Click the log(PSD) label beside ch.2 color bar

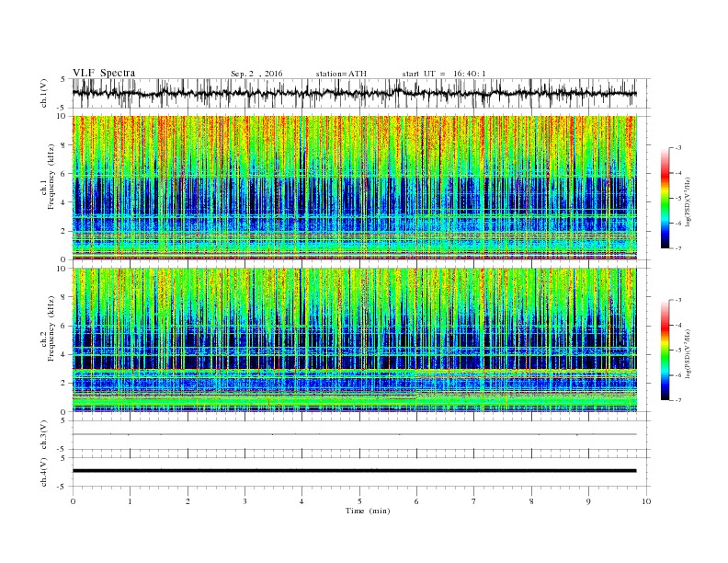coord(688,353)
